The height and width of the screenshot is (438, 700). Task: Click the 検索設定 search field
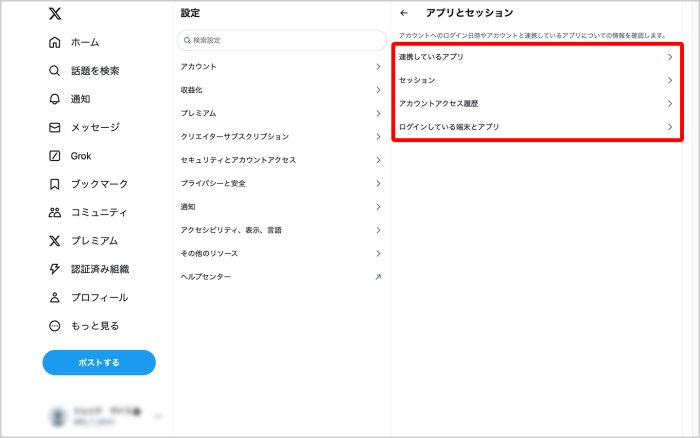click(x=280, y=40)
